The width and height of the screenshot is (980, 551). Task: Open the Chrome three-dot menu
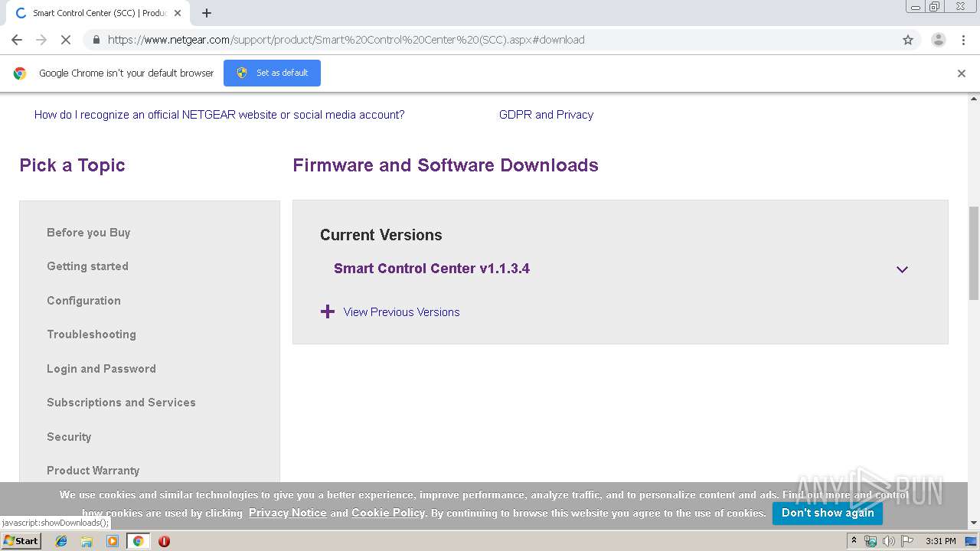pyautogui.click(x=963, y=40)
